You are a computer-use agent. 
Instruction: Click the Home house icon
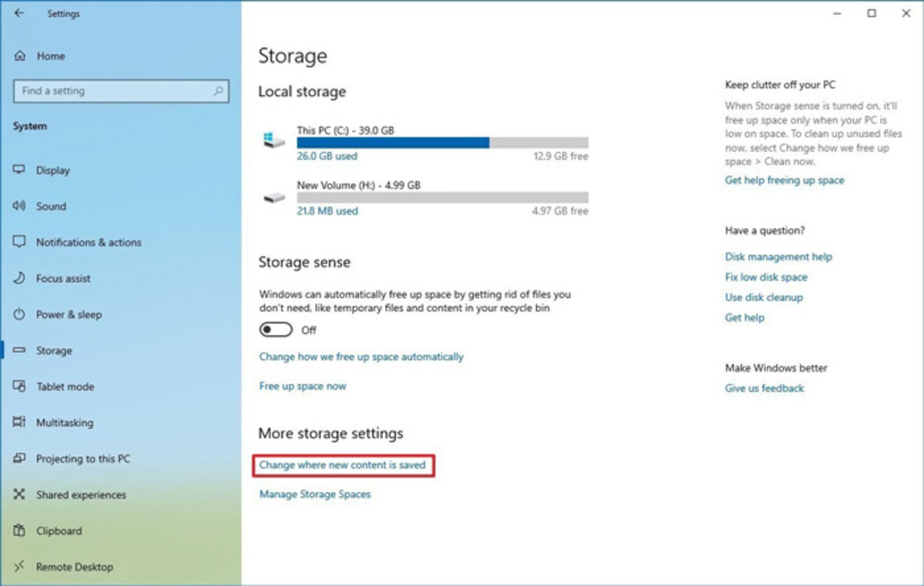[x=20, y=56]
